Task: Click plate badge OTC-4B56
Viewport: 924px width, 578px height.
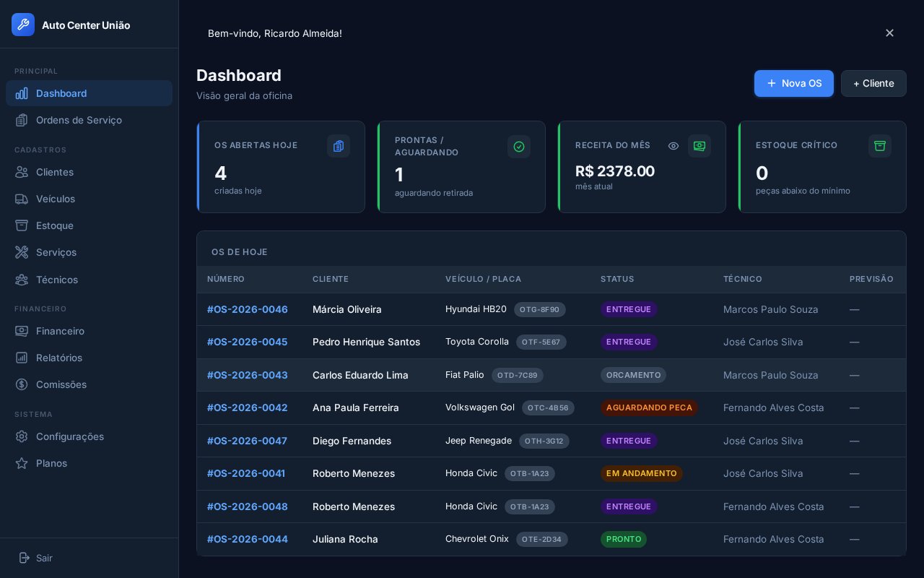Action: pyautogui.click(x=549, y=407)
